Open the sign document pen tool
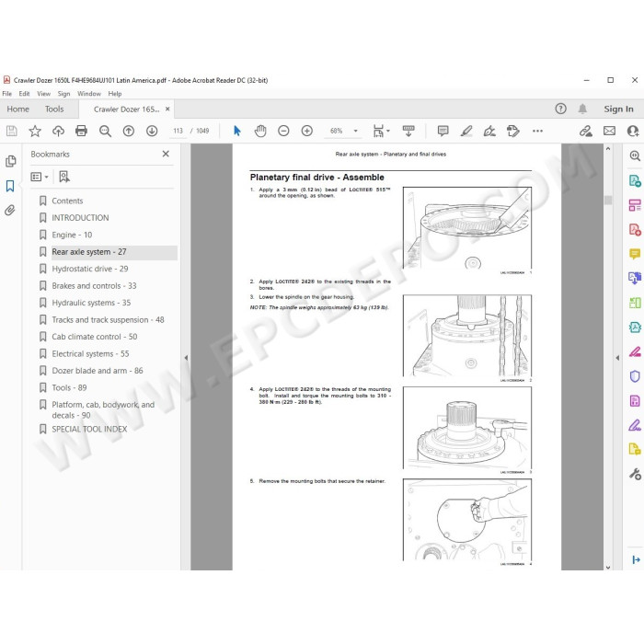Viewport: 644px width, 644px height. (x=489, y=131)
